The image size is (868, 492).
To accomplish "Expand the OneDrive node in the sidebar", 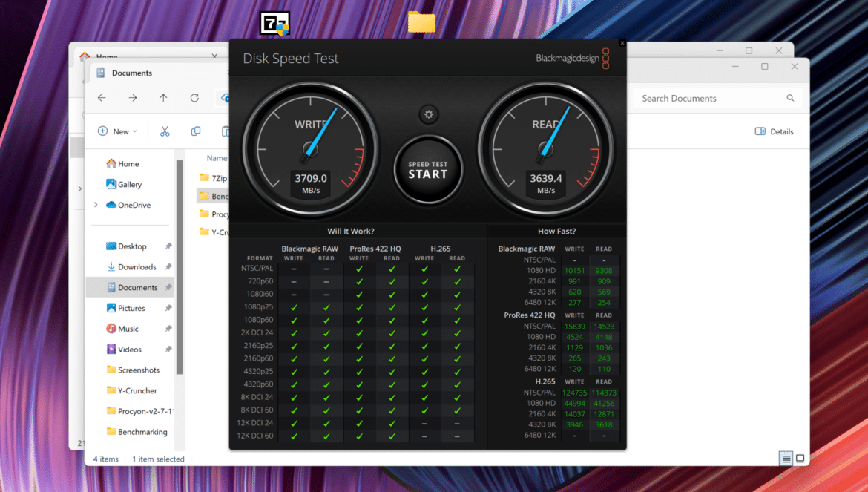I will (96, 205).
